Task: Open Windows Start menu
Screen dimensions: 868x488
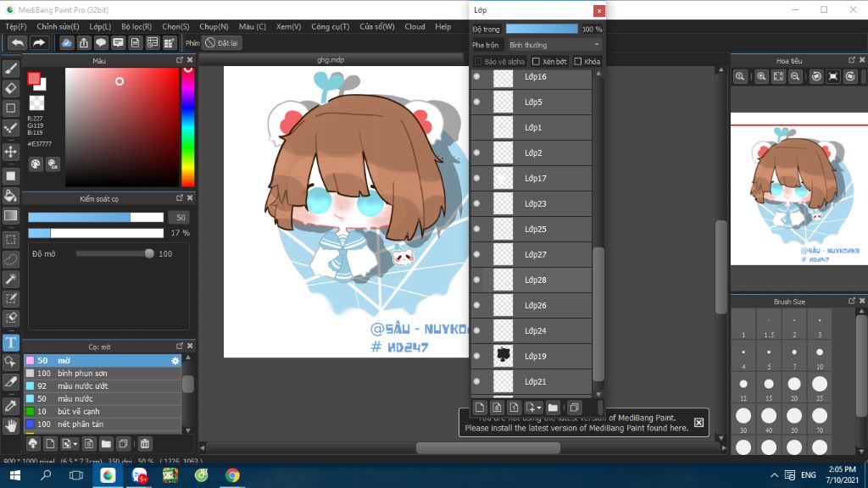Action: (15, 475)
